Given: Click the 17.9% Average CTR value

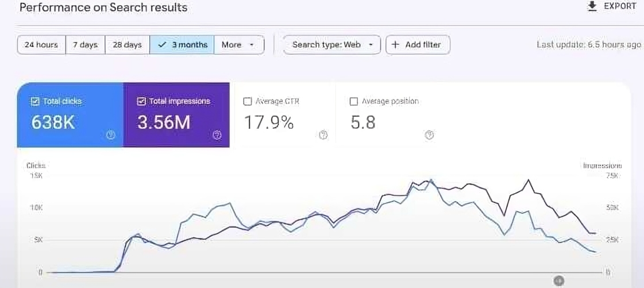Looking at the screenshot, I should click(x=269, y=122).
